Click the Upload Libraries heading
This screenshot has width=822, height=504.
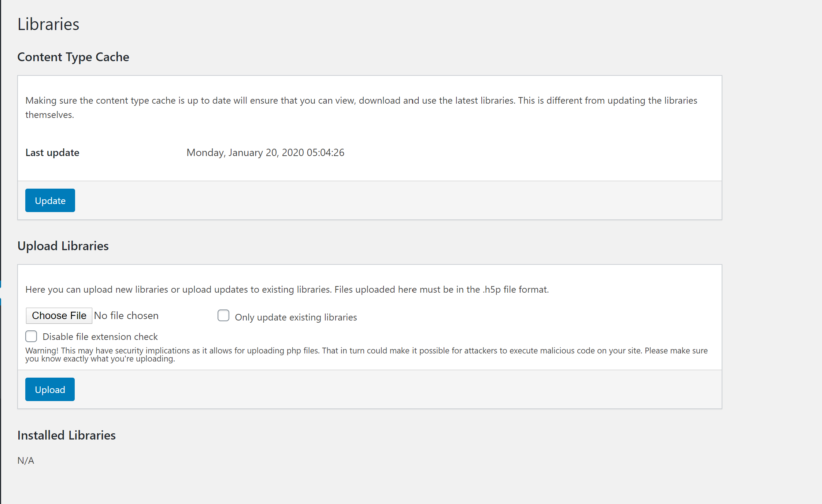(x=63, y=246)
